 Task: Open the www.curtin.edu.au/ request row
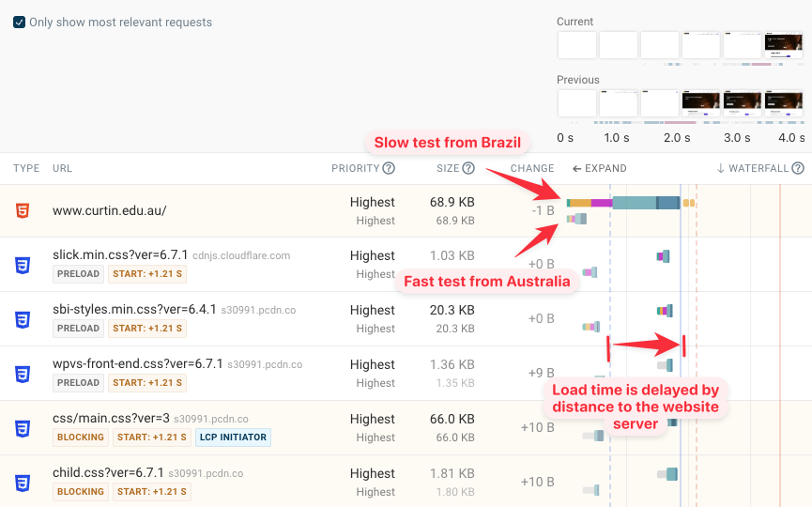(x=406, y=210)
